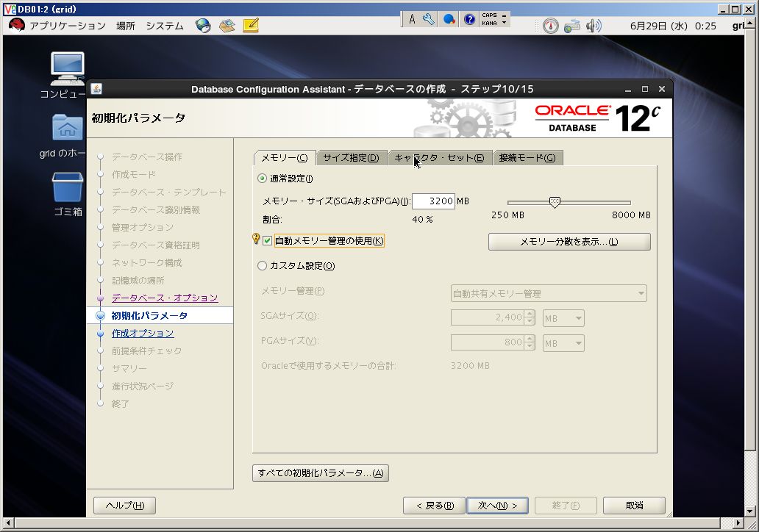Select the カスタム設定 radio button
The width and height of the screenshot is (759, 532).
click(262, 265)
